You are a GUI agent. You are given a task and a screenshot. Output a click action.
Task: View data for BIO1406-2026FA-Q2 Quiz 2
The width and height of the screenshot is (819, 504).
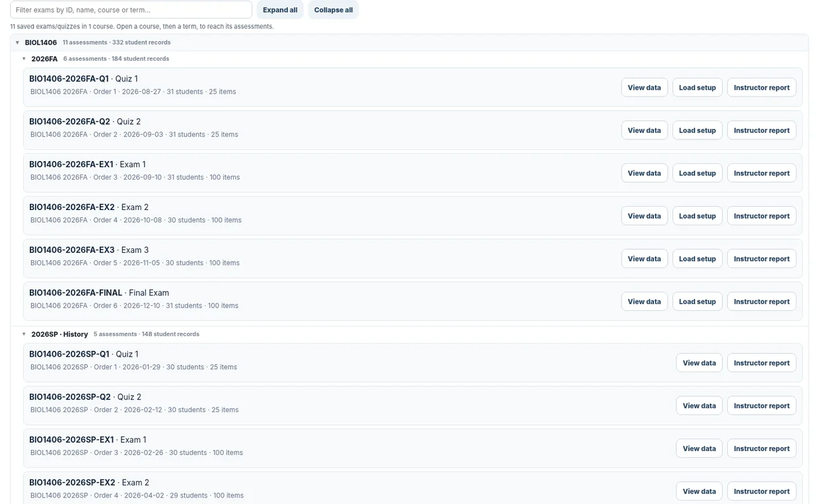(644, 131)
